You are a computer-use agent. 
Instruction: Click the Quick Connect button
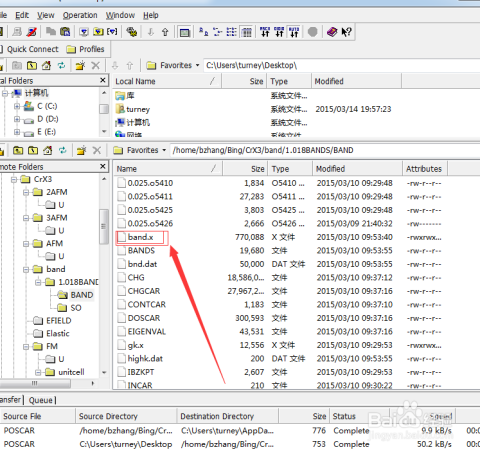pos(29,49)
